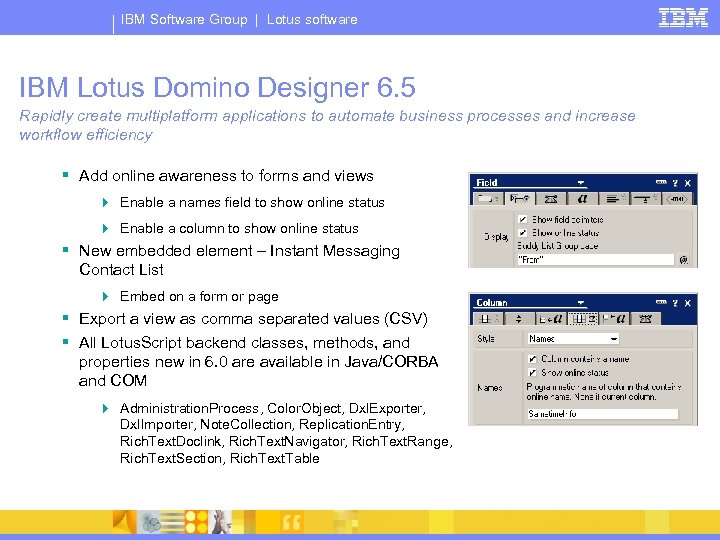The height and width of the screenshot is (540, 720).
Task: Click the "Lotus software" header text
Action: coord(312,19)
